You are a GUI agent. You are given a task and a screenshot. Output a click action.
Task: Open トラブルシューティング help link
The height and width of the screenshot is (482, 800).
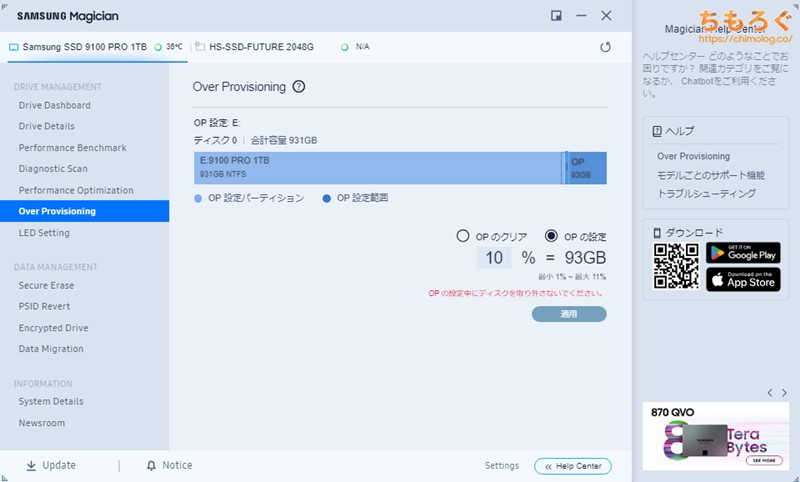pos(706,193)
